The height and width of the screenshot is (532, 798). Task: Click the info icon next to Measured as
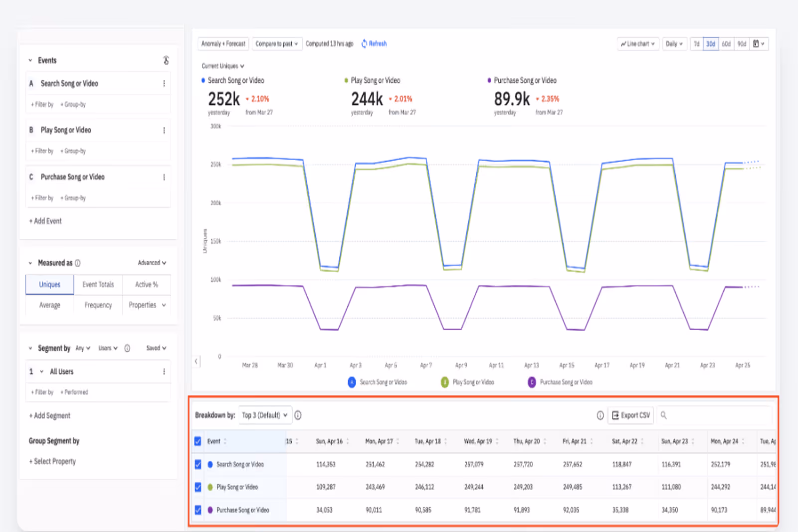pos(77,263)
